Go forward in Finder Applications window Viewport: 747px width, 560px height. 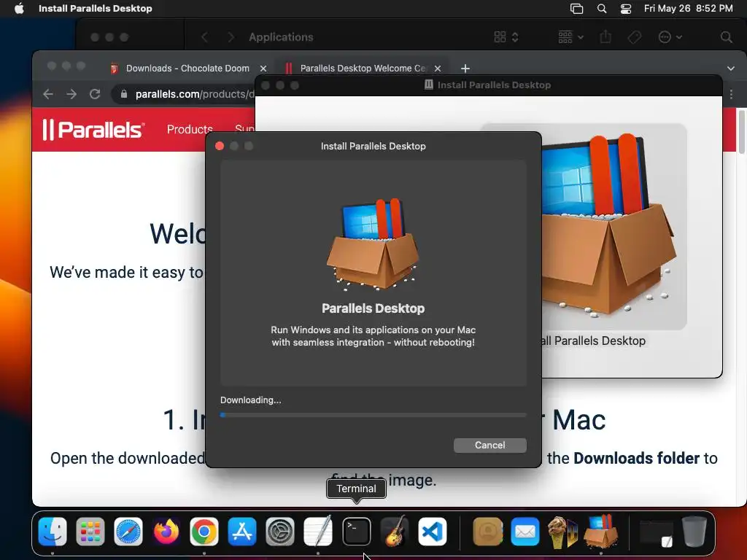[231, 37]
